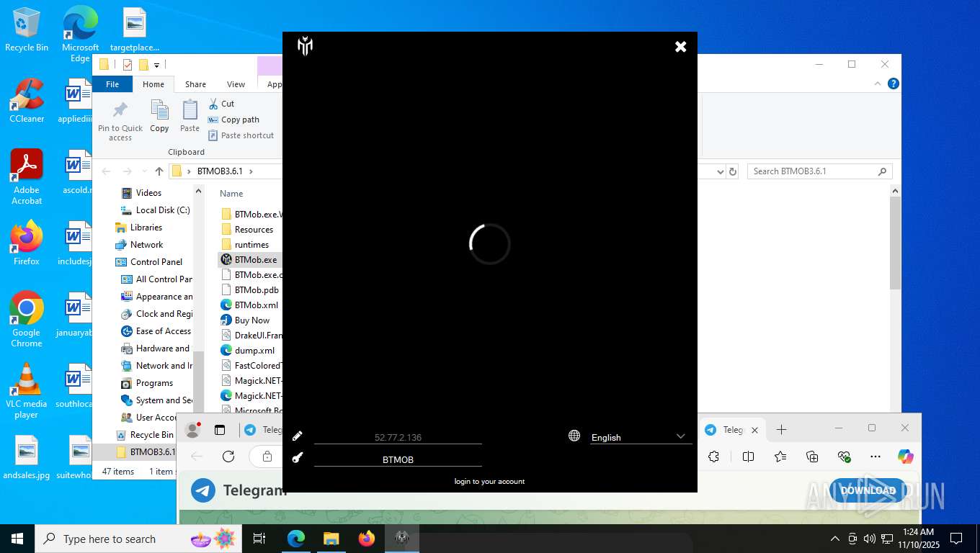The width and height of the screenshot is (980, 553).
Task: Select the Buy Now file
Action: pyautogui.click(x=245, y=320)
